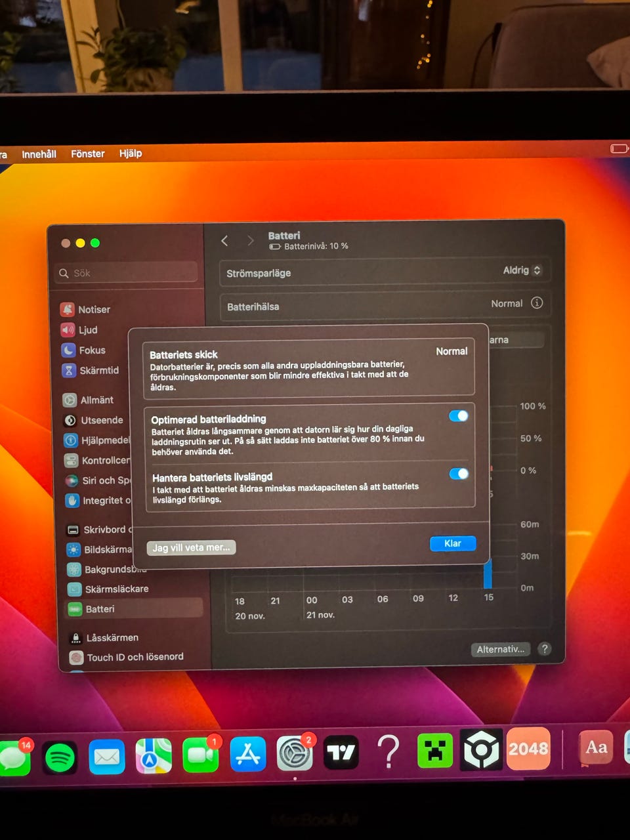Click the Batterihälsa info icon

click(x=537, y=303)
